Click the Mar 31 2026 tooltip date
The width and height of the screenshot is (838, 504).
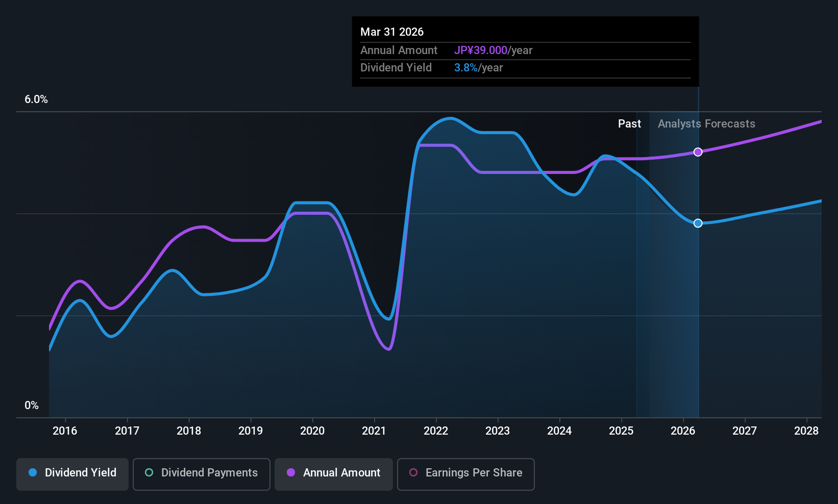point(392,32)
